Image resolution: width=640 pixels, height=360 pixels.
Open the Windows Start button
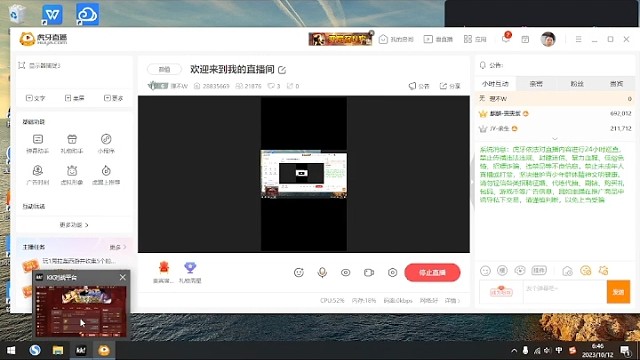click(x=11, y=350)
